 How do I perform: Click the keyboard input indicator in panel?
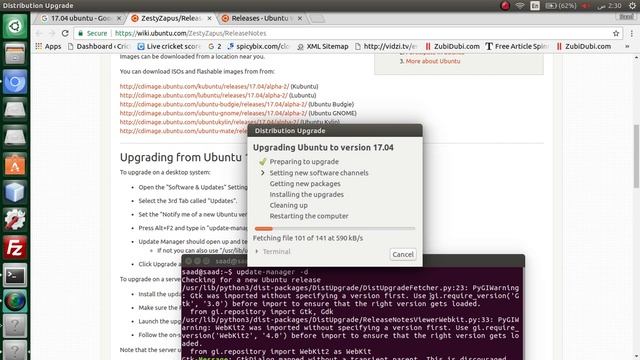(535, 6)
